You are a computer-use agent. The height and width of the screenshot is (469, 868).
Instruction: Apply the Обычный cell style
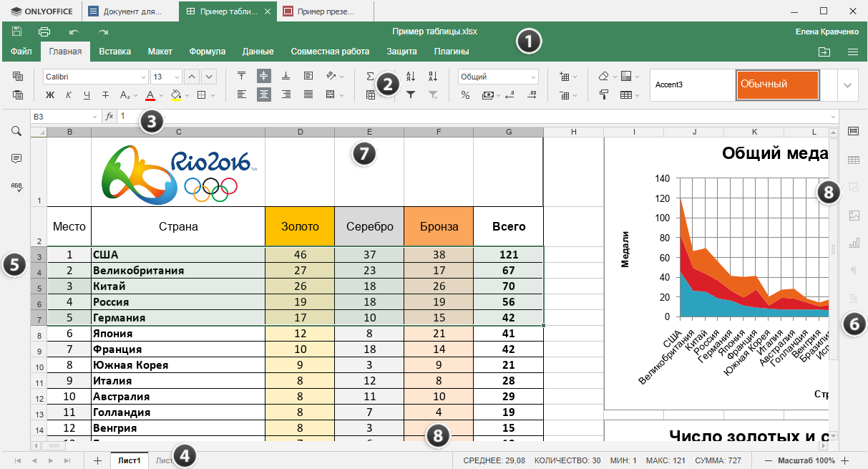tap(777, 84)
